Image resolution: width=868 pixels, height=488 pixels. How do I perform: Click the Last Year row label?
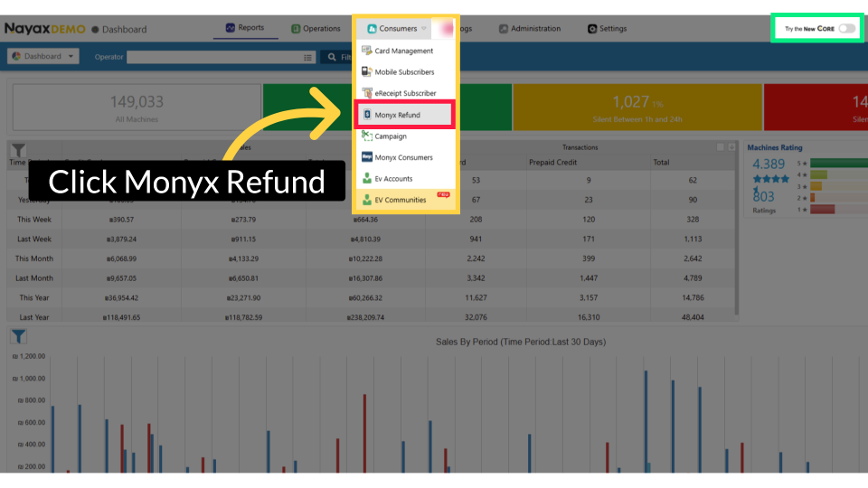(x=34, y=317)
